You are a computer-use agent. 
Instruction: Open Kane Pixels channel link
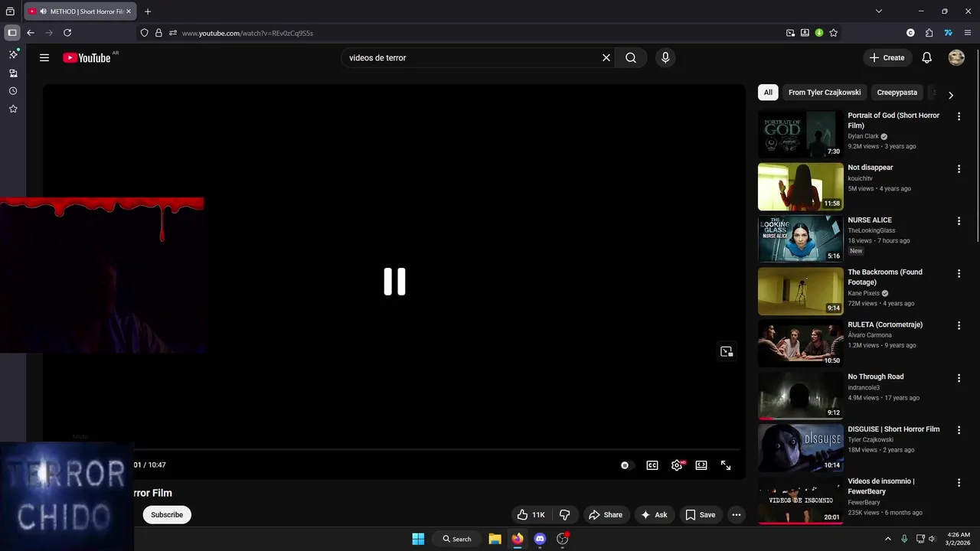(864, 293)
